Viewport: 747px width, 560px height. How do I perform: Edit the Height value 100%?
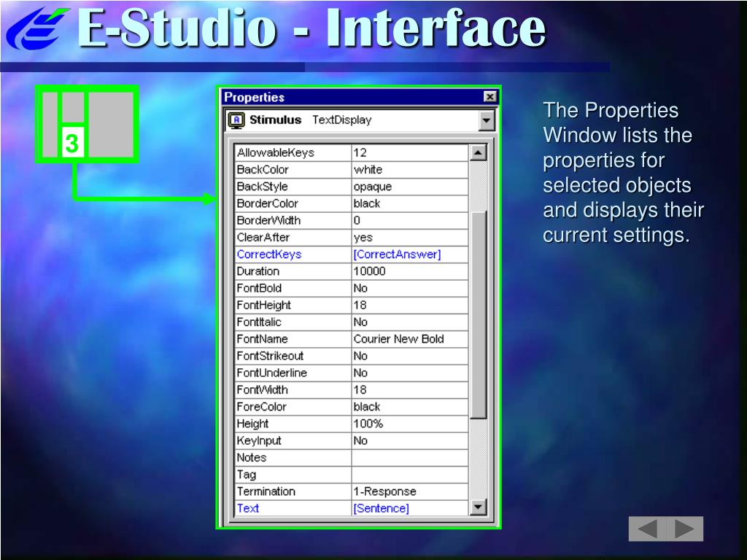click(410, 424)
